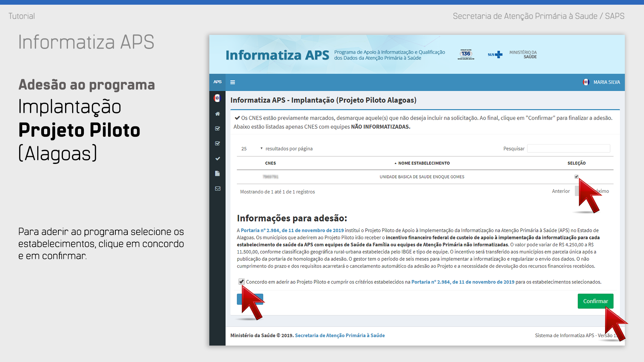Open the document file icon in sidebar
The image size is (644, 362).
coord(217,173)
